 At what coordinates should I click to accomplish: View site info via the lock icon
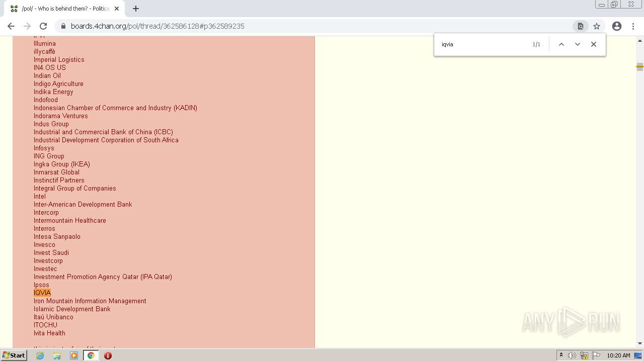tap(63, 26)
